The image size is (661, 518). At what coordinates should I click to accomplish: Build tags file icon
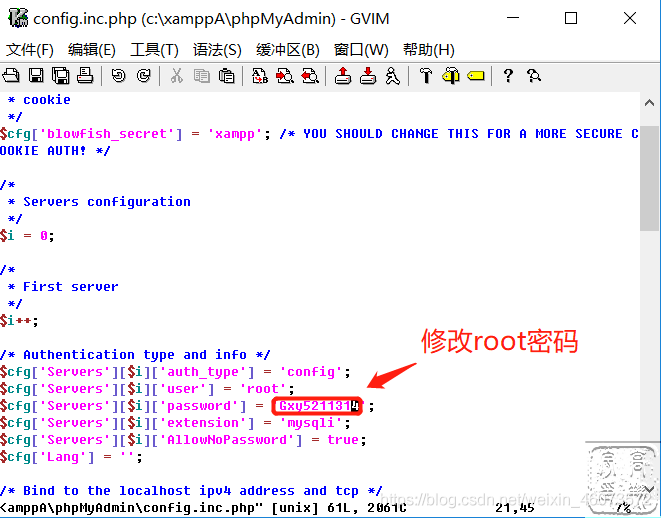pos(451,76)
